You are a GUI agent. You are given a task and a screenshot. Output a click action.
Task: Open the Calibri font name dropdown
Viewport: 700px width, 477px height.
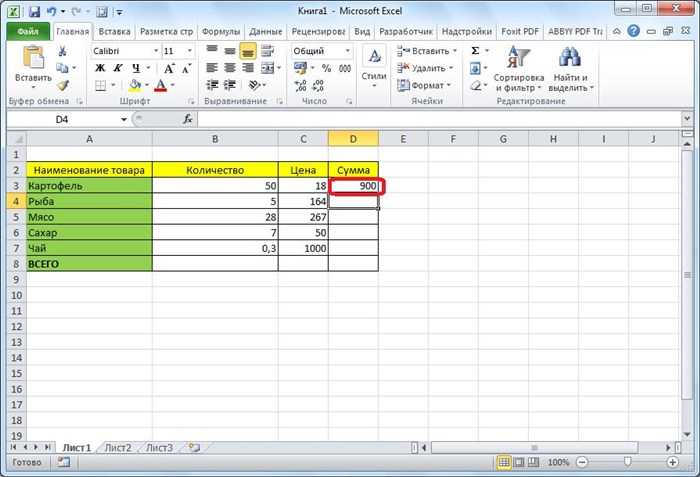coord(156,51)
